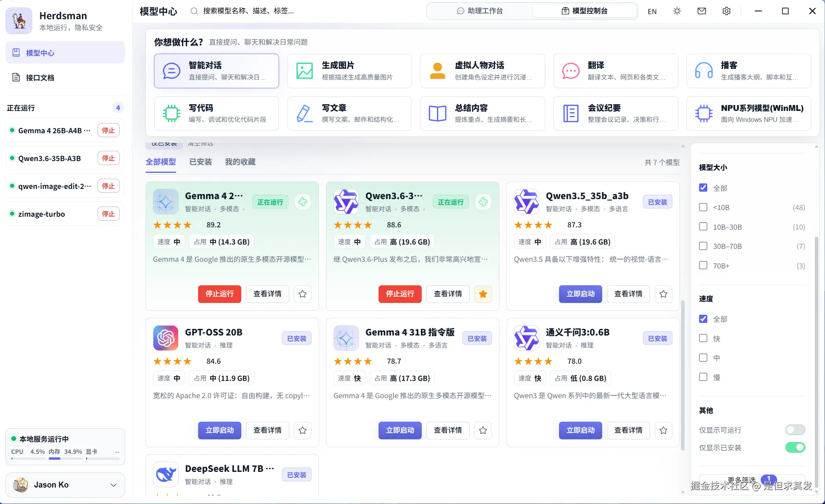
Task: Check the 10B–30B size filter
Action: click(x=703, y=227)
